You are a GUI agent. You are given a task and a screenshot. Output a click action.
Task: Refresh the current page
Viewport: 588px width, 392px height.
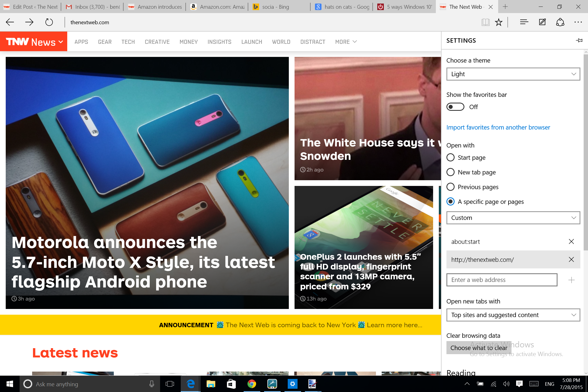pos(49,22)
